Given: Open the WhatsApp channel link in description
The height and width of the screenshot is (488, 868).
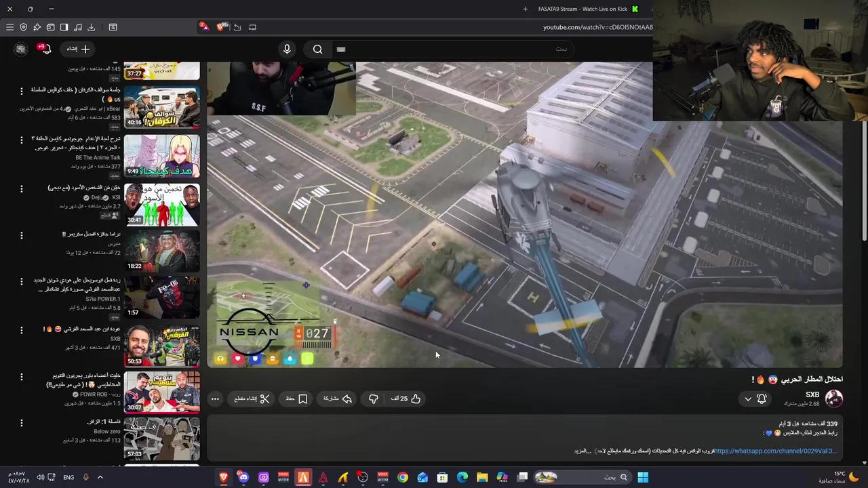Looking at the screenshot, I should (x=776, y=451).
